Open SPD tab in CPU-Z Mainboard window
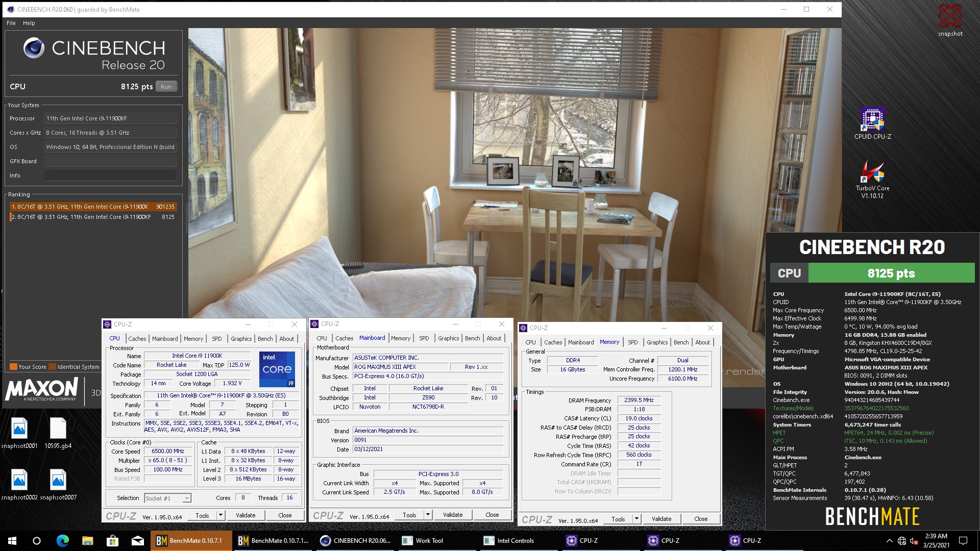Screen dimensions: 980x551 [424, 338]
